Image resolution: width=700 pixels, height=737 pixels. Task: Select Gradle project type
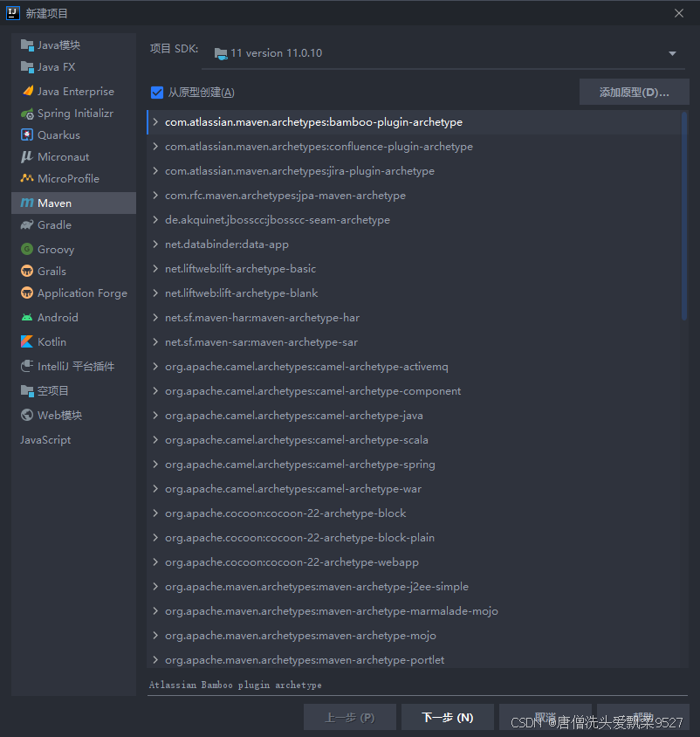74,224
